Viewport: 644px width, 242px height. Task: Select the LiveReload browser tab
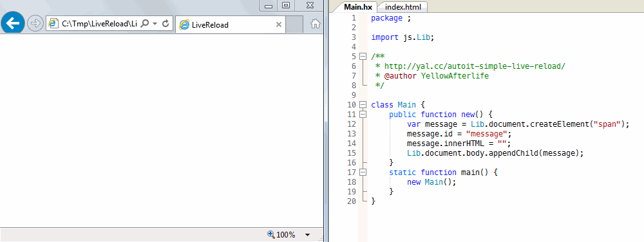(230, 24)
